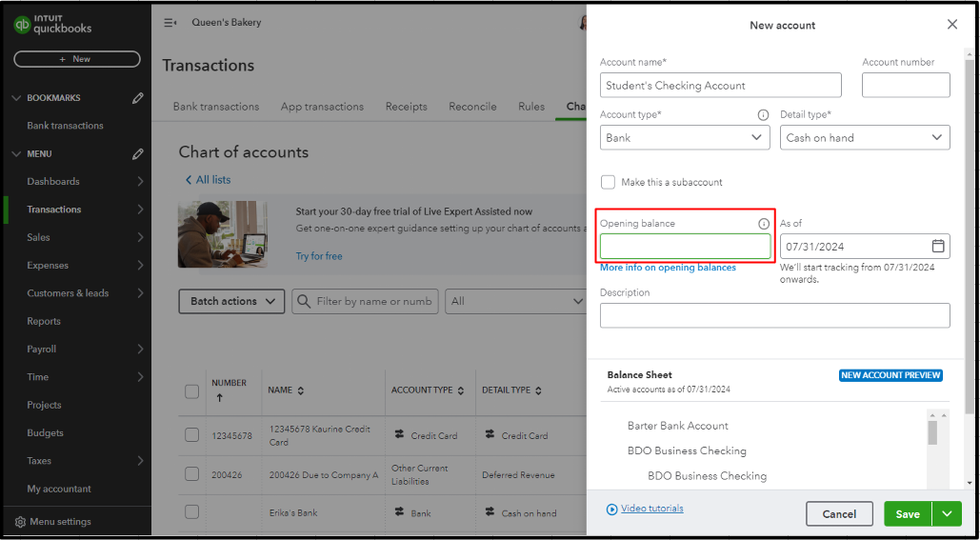Open the All filter dropdown
980x540 pixels.
click(x=515, y=301)
